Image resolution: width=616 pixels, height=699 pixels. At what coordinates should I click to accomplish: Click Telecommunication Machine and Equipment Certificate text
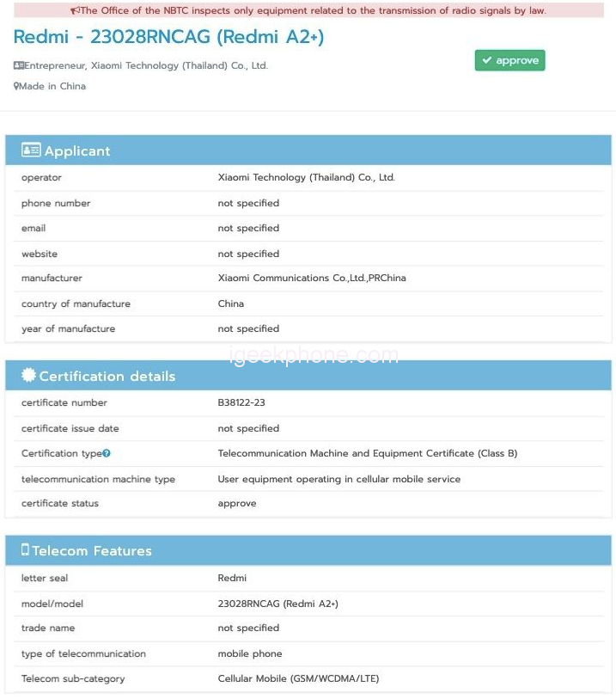point(367,453)
